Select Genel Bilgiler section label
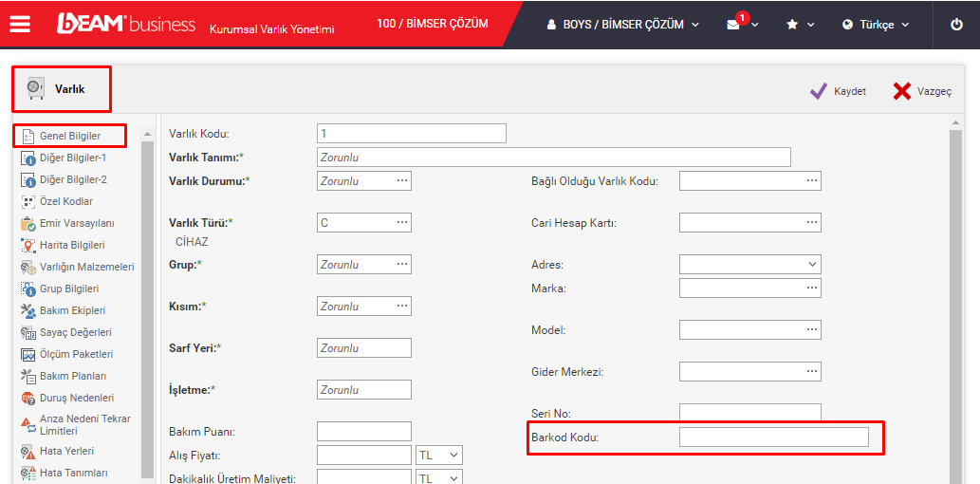The width and height of the screenshot is (980, 484). coord(70,136)
